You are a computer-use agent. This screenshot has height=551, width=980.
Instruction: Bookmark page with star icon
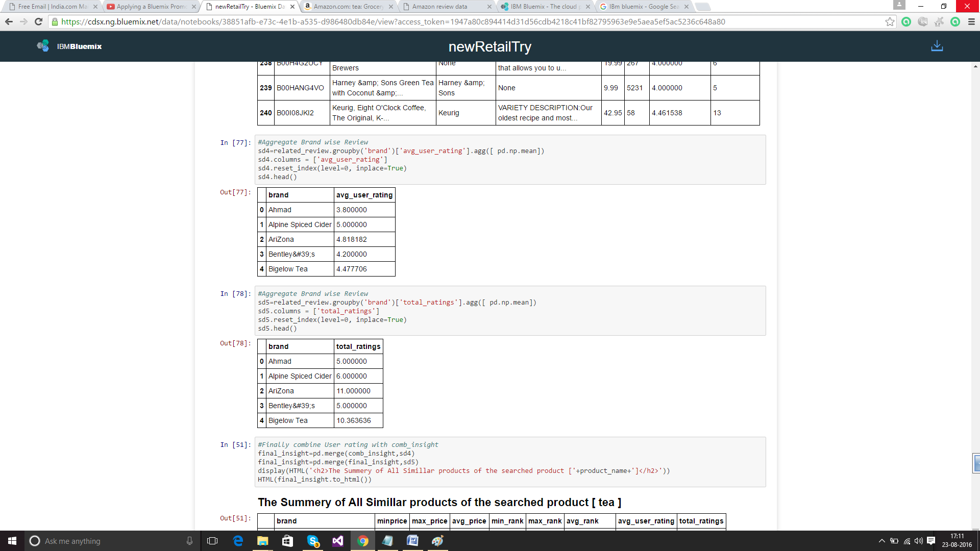pos(890,22)
